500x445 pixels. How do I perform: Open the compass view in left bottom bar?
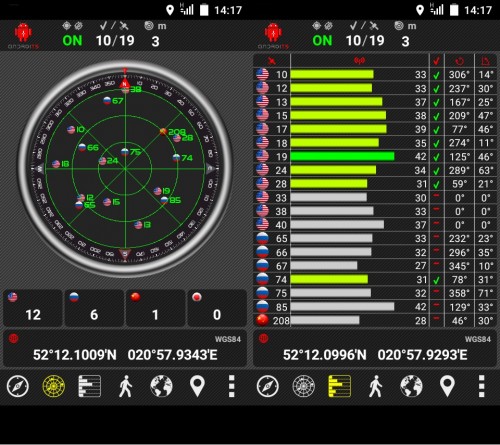click(x=18, y=386)
